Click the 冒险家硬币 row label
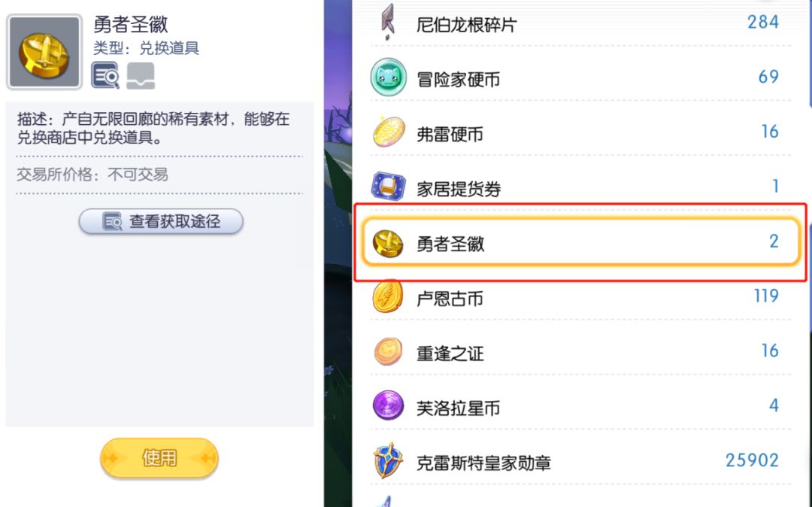The image size is (812, 507). [458, 79]
